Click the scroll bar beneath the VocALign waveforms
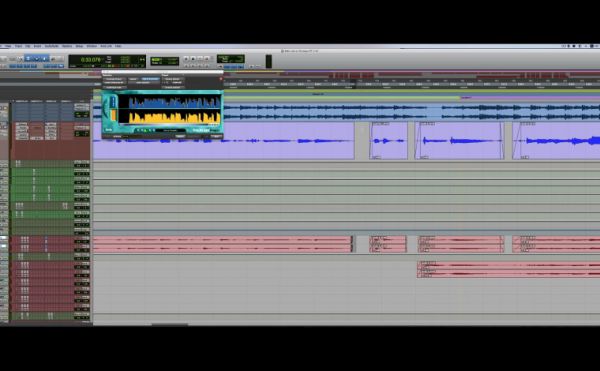This screenshot has width=600, height=371. (170, 125)
